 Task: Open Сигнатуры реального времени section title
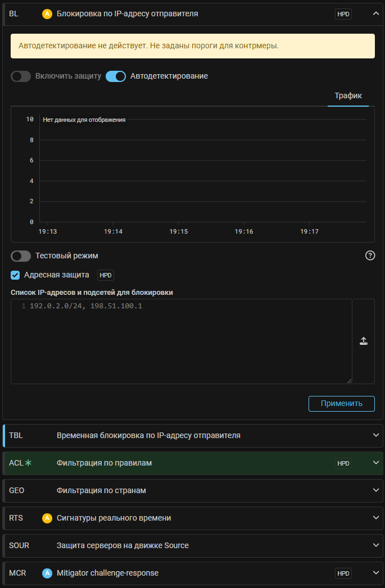pos(114,518)
